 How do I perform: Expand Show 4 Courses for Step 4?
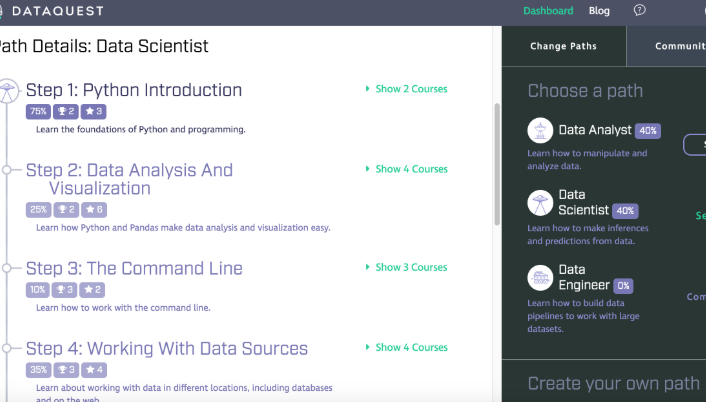[x=407, y=347]
